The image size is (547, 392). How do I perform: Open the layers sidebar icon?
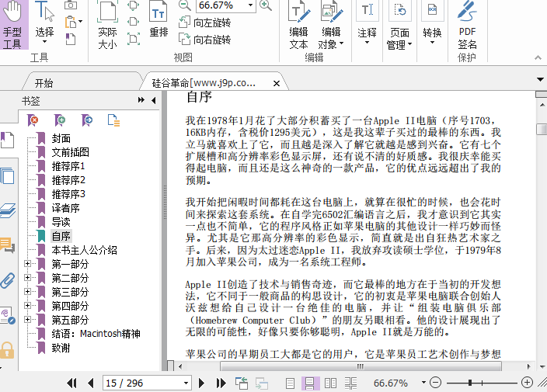pos(8,210)
